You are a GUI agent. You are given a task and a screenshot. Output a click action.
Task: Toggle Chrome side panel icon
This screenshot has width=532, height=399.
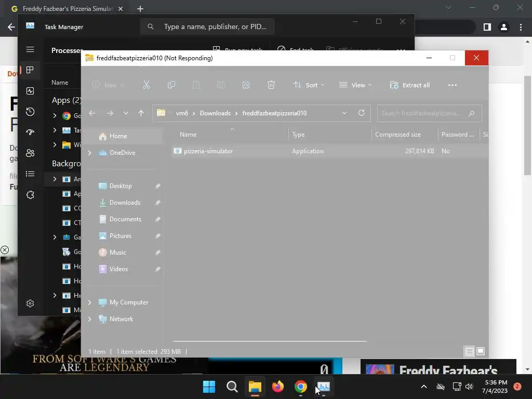point(487,27)
